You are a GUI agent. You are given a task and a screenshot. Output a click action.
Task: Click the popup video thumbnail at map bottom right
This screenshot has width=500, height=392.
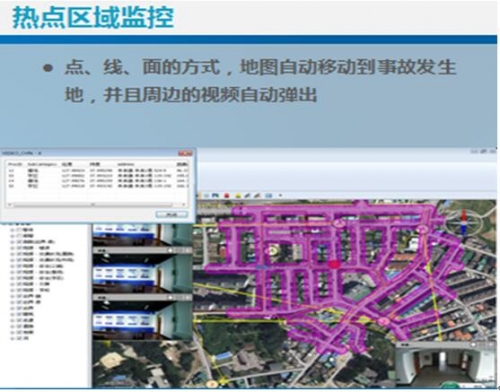click(445, 365)
